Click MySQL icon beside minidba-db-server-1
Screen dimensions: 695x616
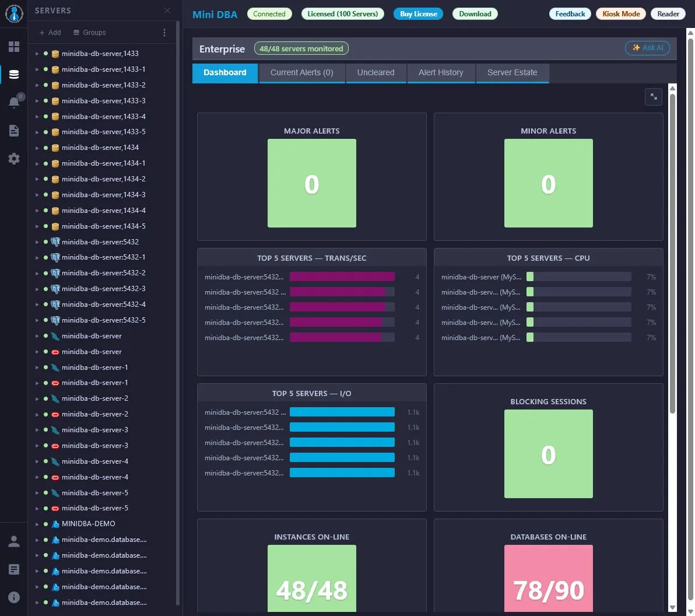pyautogui.click(x=55, y=367)
